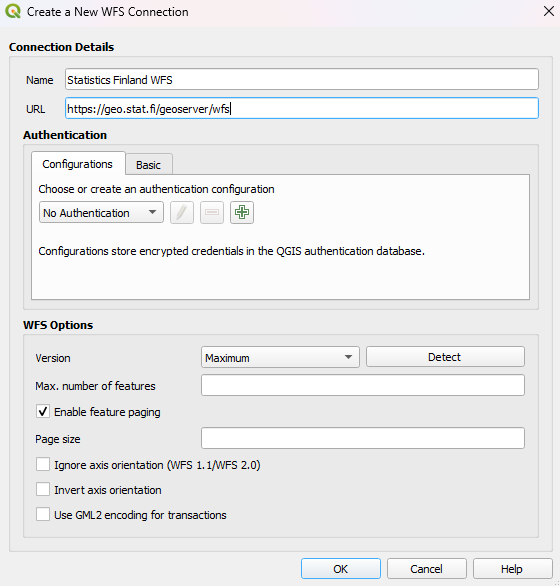Screen dimensions: 560x586
Task: Open the Version dropdown set to Maximum
Action: (x=280, y=357)
